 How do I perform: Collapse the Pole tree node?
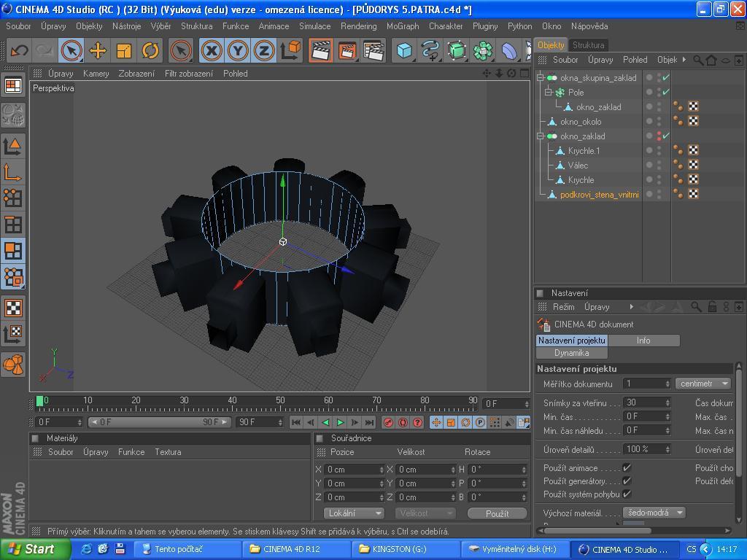(548, 93)
